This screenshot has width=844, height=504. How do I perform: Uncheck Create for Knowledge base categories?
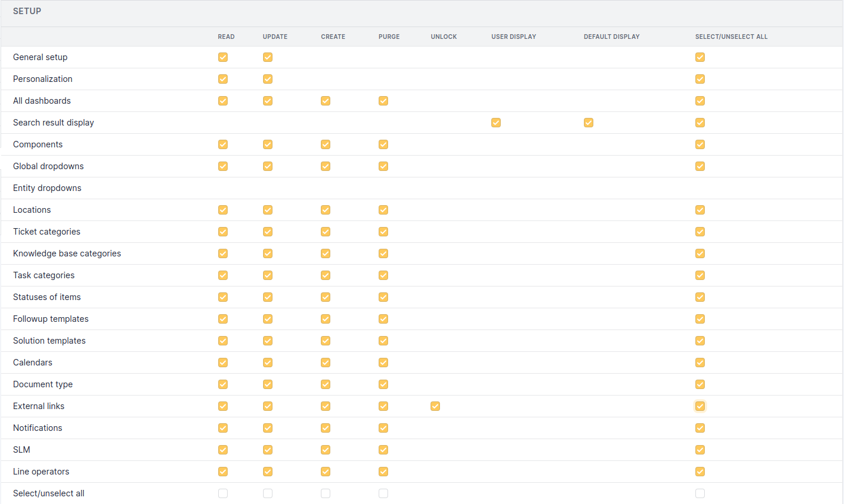[x=326, y=253]
